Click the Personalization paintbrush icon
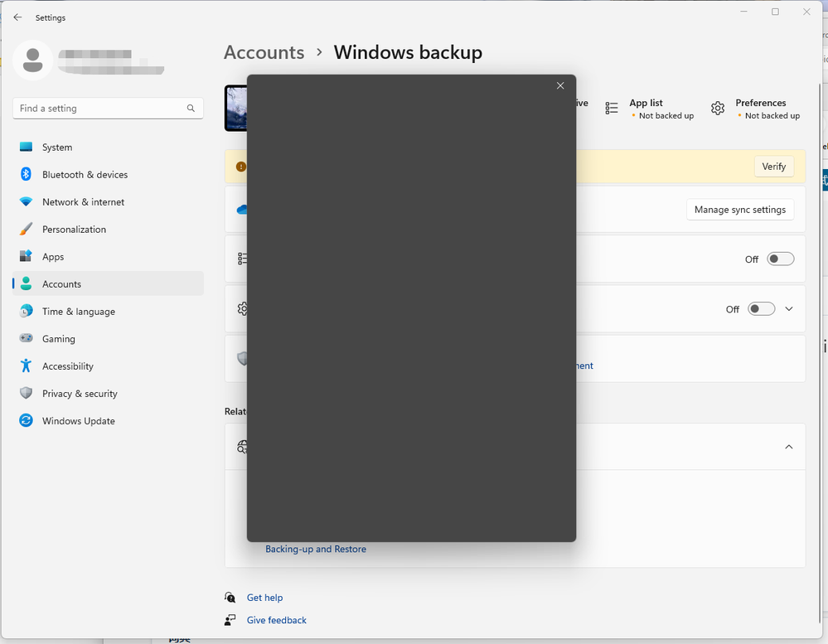This screenshot has height=644, width=828. pyautogui.click(x=26, y=229)
